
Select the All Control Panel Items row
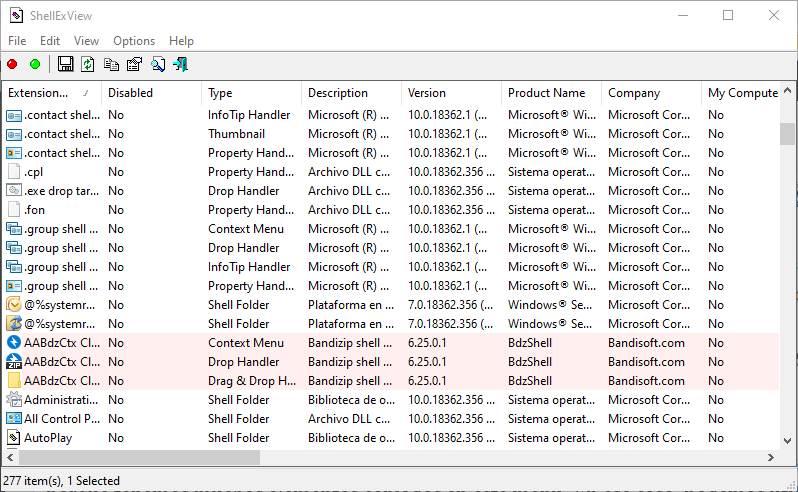click(391, 419)
